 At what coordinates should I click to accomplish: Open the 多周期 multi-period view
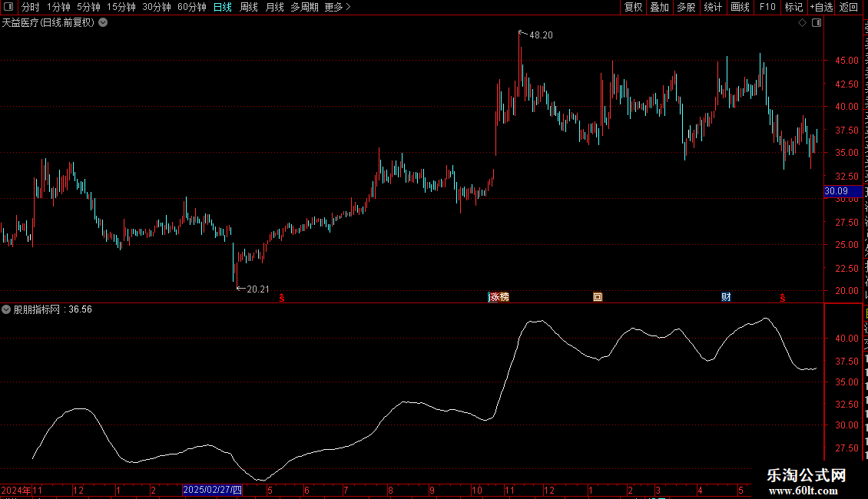point(304,7)
